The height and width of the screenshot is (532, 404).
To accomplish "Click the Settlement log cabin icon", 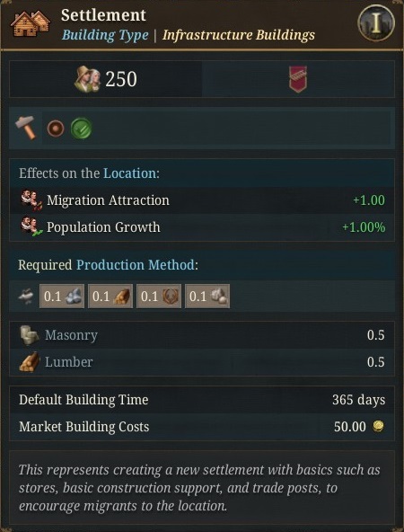I will point(31,23).
